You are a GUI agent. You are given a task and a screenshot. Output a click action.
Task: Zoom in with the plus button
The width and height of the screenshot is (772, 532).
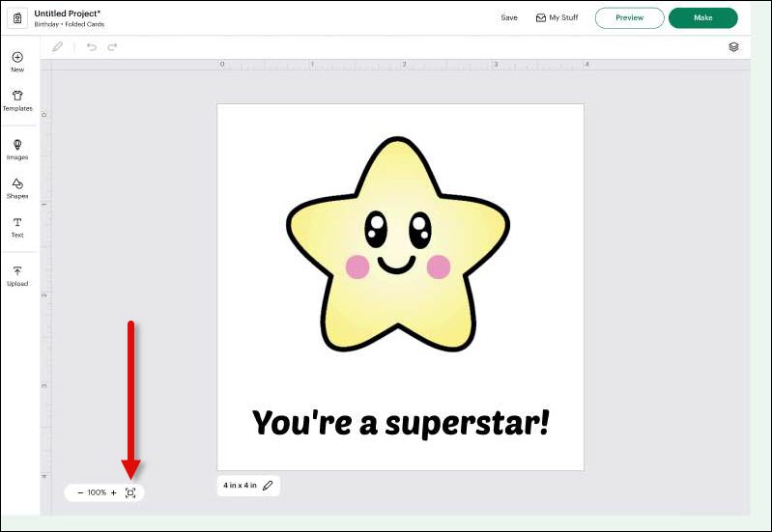click(x=113, y=492)
